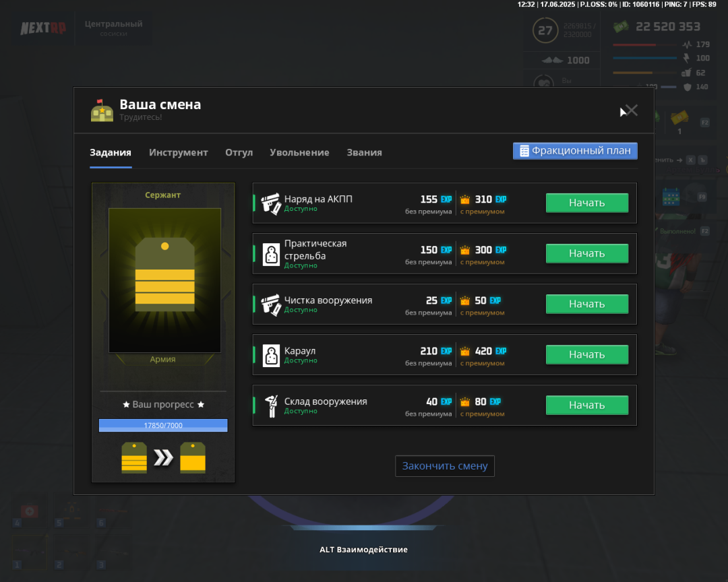Go to the Увольнение tab

tap(299, 153)
